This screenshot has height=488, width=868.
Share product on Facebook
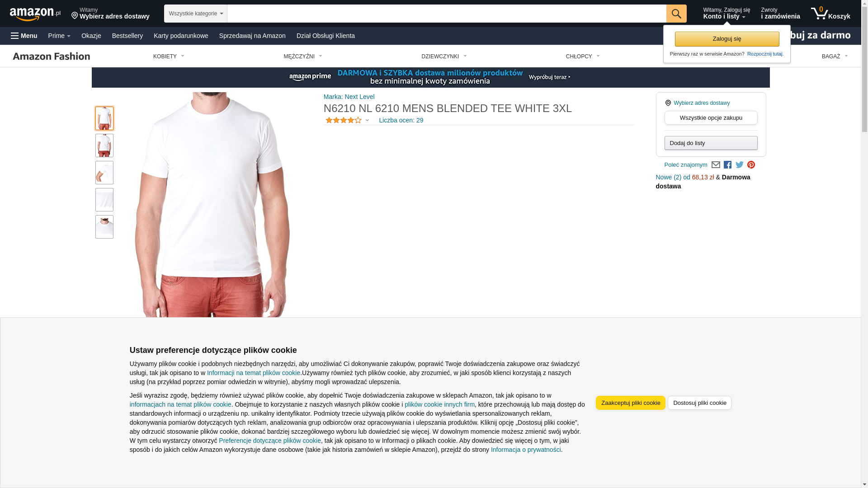click(727, 165)
